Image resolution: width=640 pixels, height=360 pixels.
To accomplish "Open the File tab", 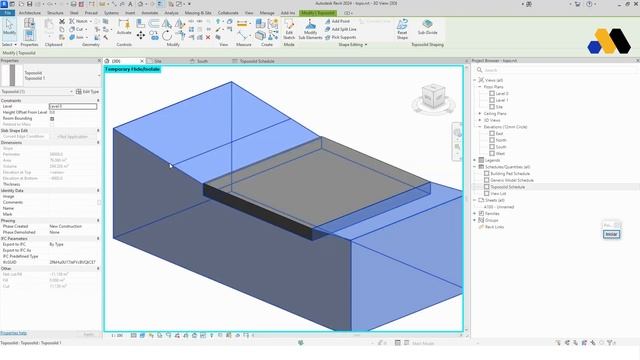I will (7, 13).
